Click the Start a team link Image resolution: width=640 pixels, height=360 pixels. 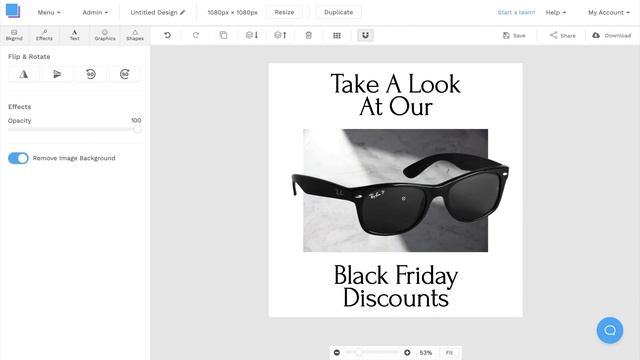pos(516,12)
